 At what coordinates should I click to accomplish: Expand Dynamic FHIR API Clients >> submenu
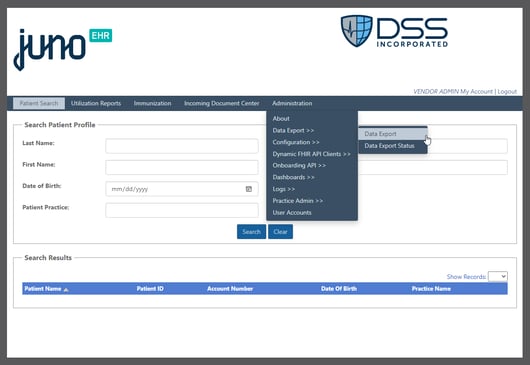(x=311, y=154)
